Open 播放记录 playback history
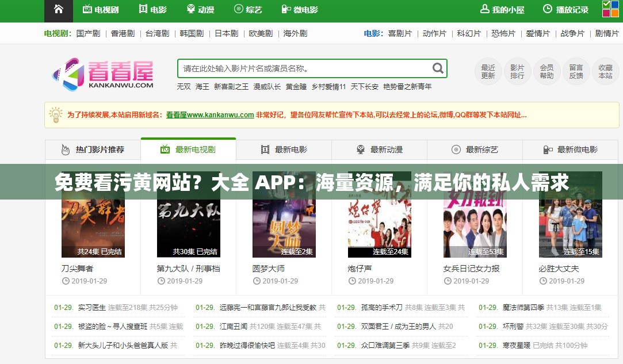 tap(566, 10)
